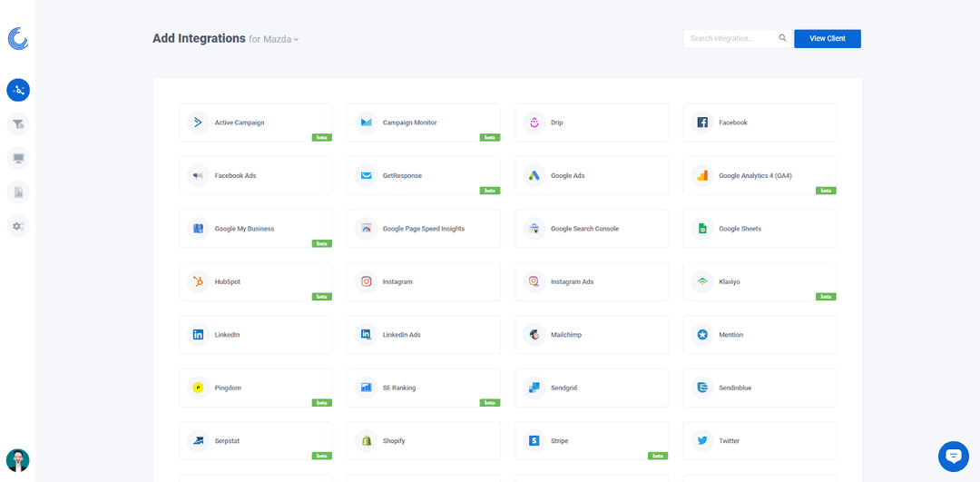
Task: Click the Shopify bag icon
Action: 367,441
